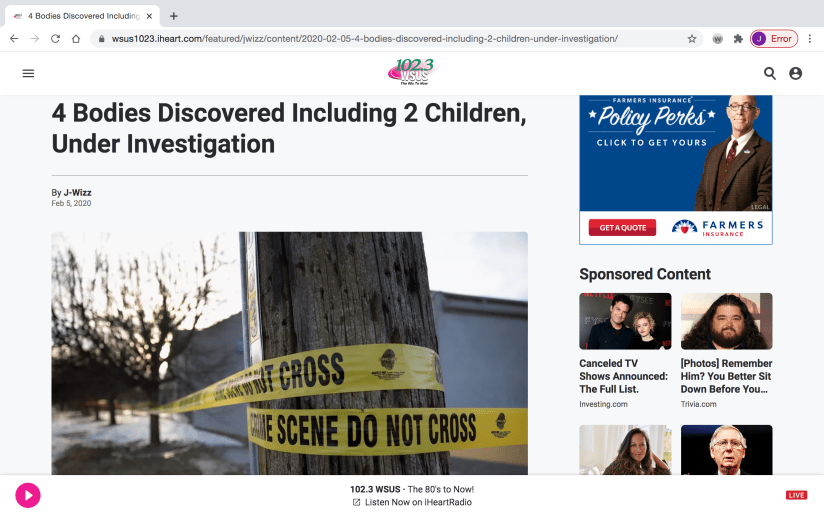The width and height of the screenshot is (824, 515).
Task: Close the 4 Bodies Discovered tab
Action: 149,16
